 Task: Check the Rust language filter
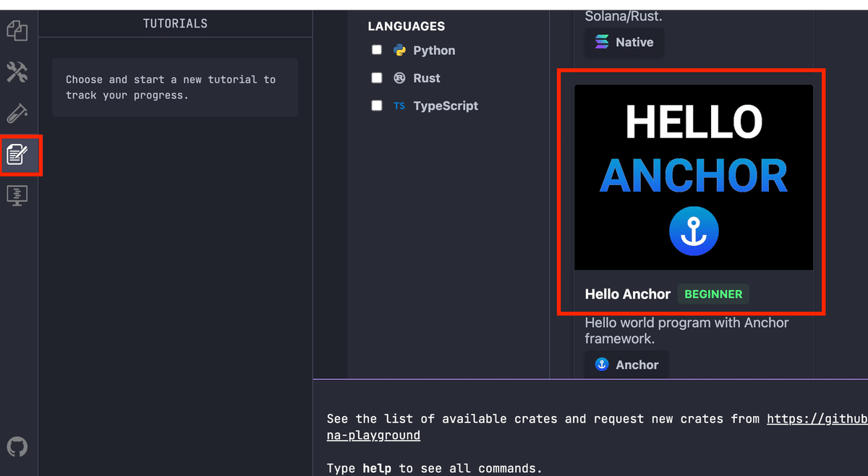point(377,77)
